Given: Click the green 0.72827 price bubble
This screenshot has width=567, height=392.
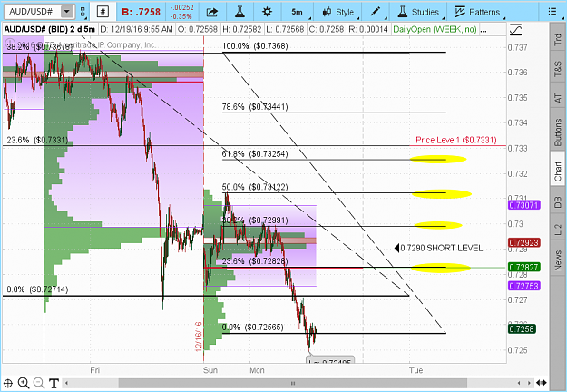Looking at the screenshot, I should (524, 268).
